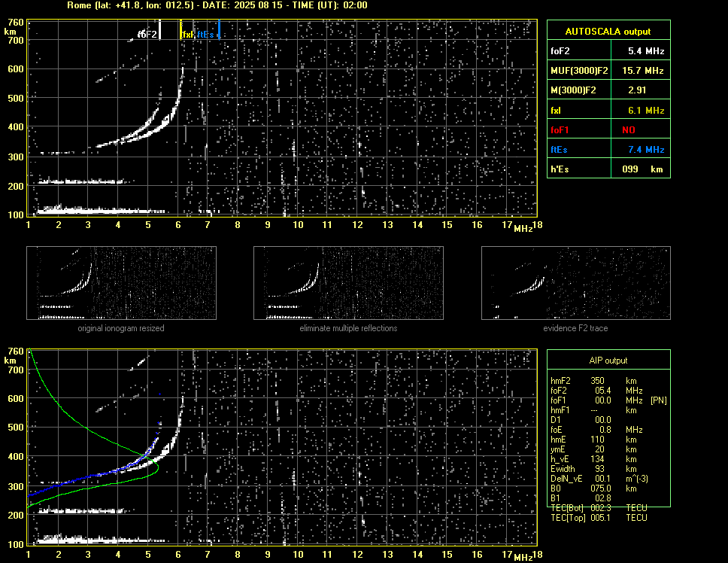Screen dimensions: 728x563
Task: Click the white foF2 marker on top ionogram
Action: tap(159, 29)
